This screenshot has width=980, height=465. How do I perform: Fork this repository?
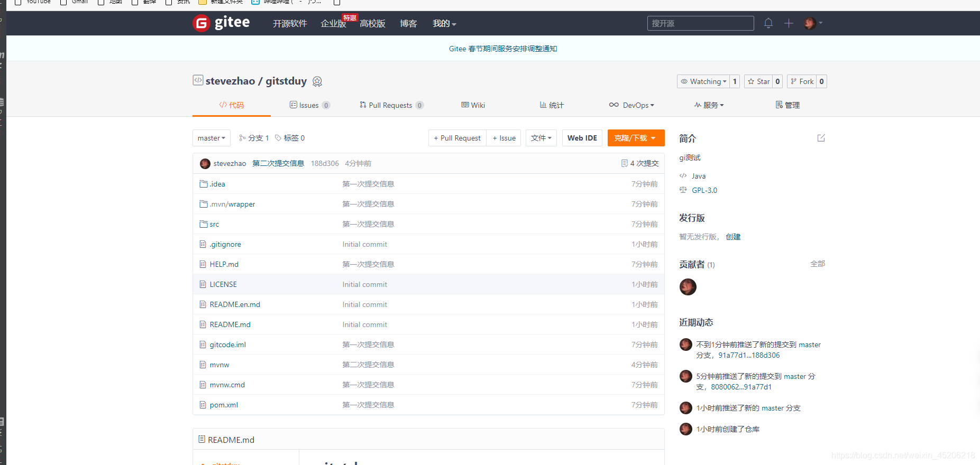(802, 81)
